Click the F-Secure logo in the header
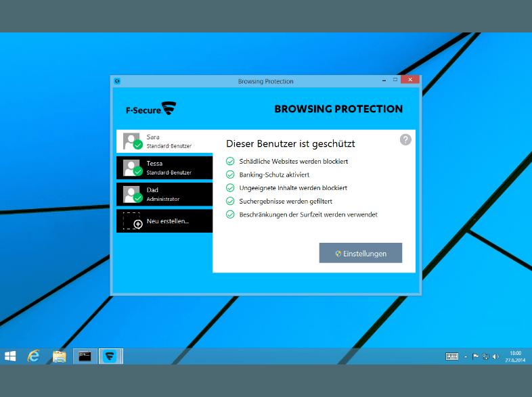 tap(151, 109)
